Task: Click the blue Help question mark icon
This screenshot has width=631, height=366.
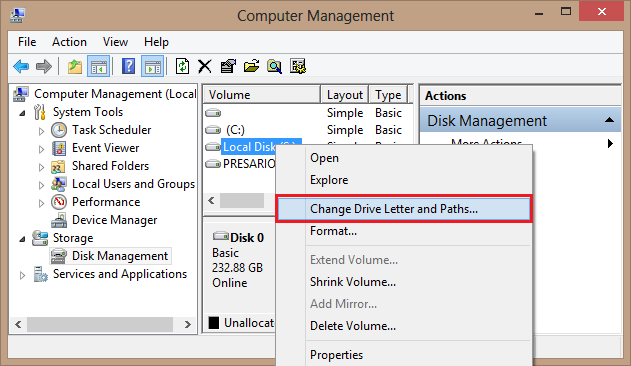Action: (x=128, y=66)
